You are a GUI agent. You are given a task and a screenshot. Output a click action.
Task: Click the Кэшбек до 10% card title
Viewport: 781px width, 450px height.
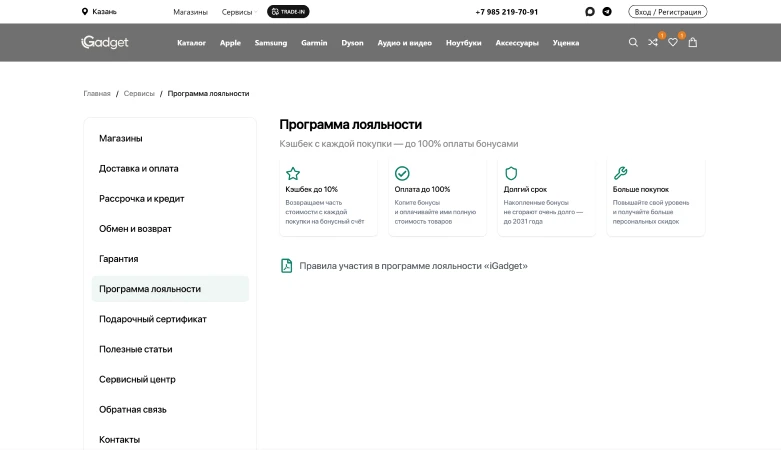tap(311, 189)
